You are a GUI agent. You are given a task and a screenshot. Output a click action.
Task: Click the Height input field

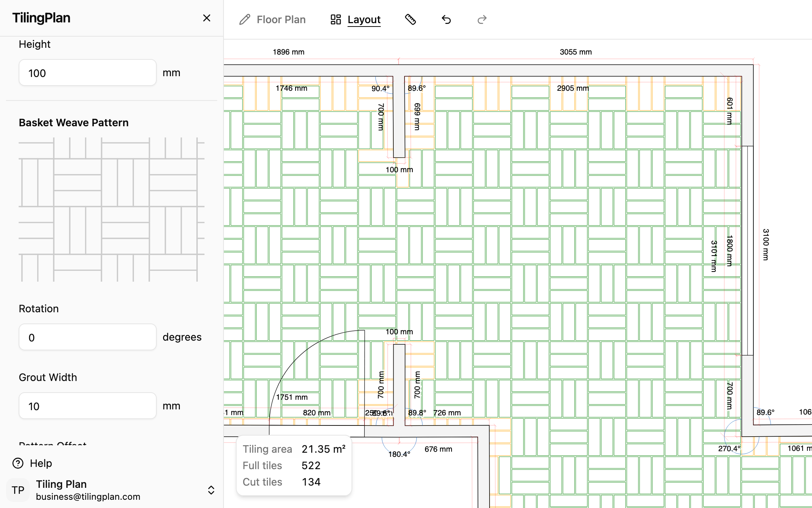coord(88,73)
